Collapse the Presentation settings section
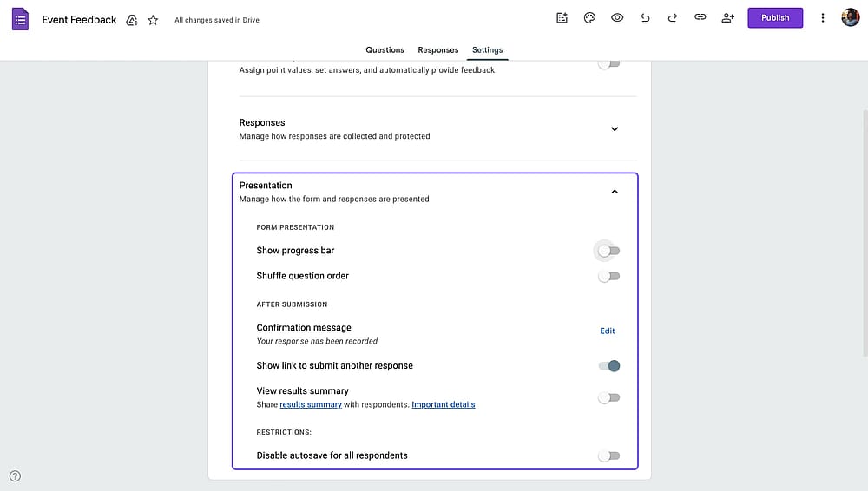 [x=615, y=192]
